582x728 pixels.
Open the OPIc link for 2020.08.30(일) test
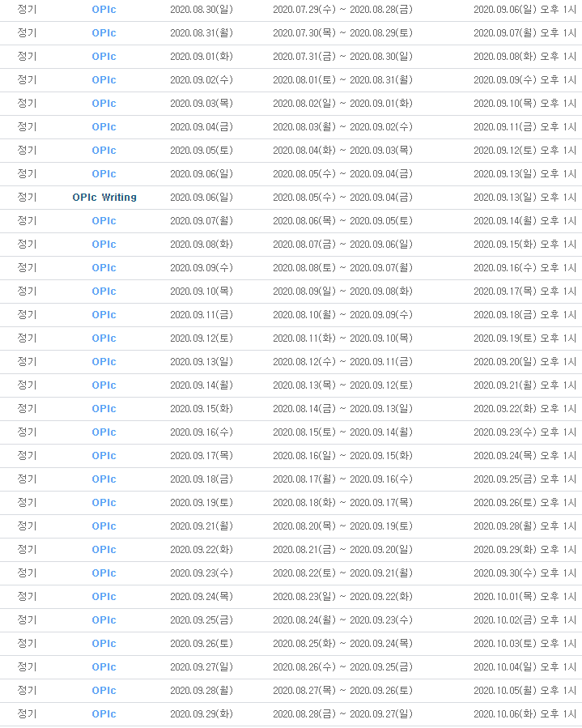104,10
